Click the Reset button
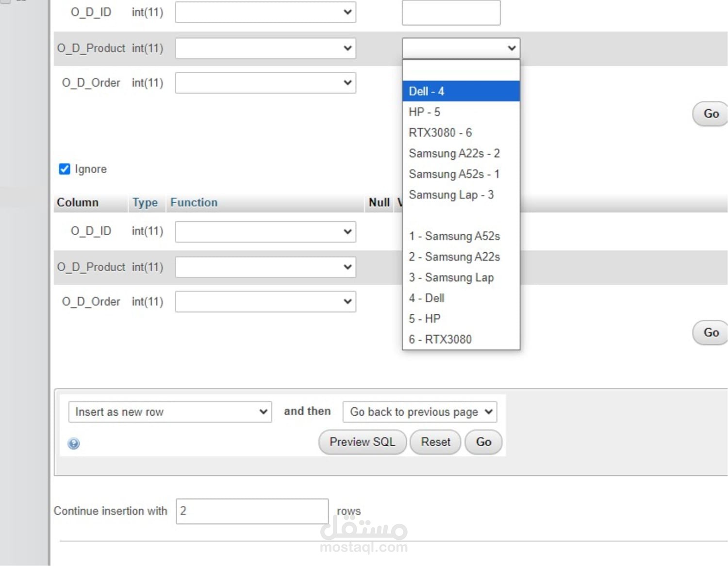 click(x=435, y=442)
